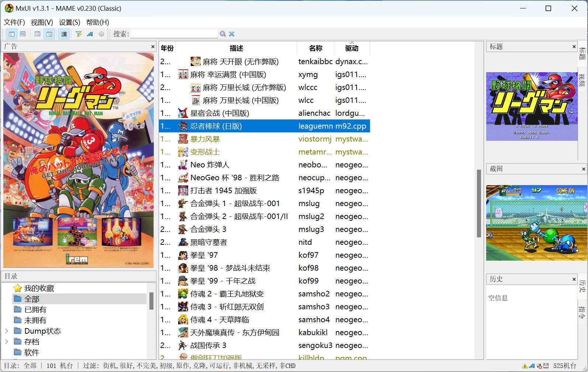588x372 pixels.
Task: Open the 视图(V) menu
Action: (x=42, y=22)
